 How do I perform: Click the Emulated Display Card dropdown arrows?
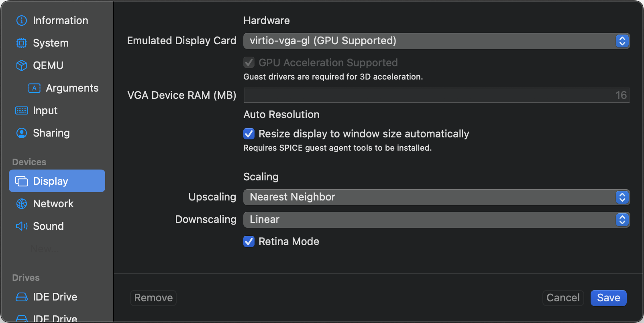622,41
